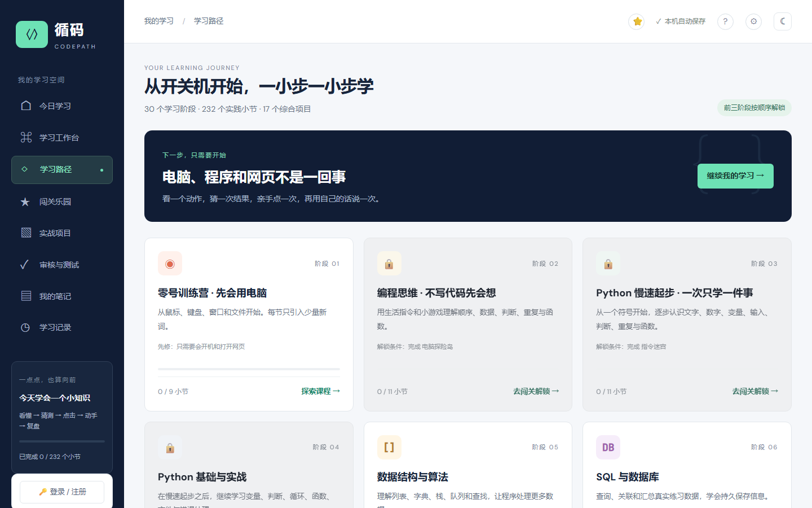Click the 循码 CodePath logo icon
This screenshot has height=508, width=812.
(x=32, y=34)
